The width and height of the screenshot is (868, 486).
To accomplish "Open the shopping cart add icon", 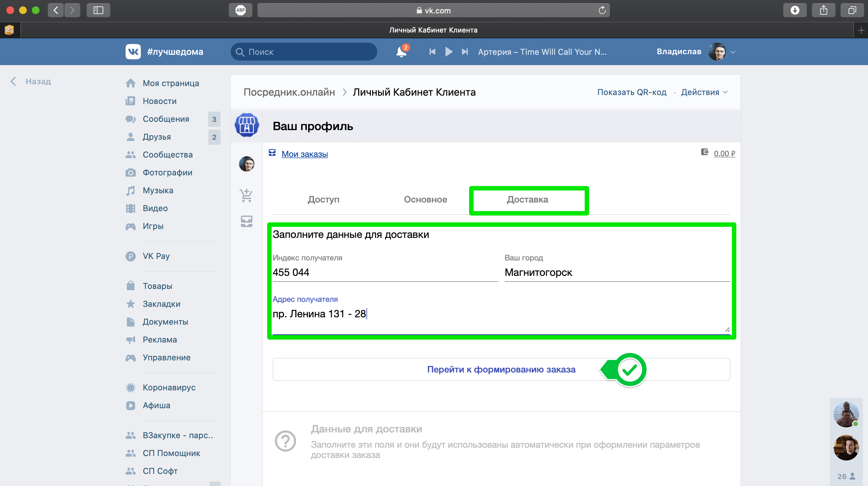I will click(246, 195).
